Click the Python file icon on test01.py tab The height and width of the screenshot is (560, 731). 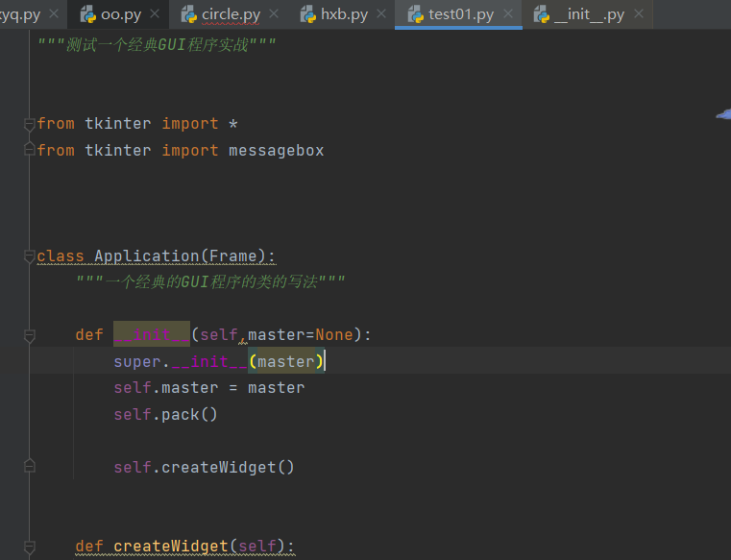[415, 14]
